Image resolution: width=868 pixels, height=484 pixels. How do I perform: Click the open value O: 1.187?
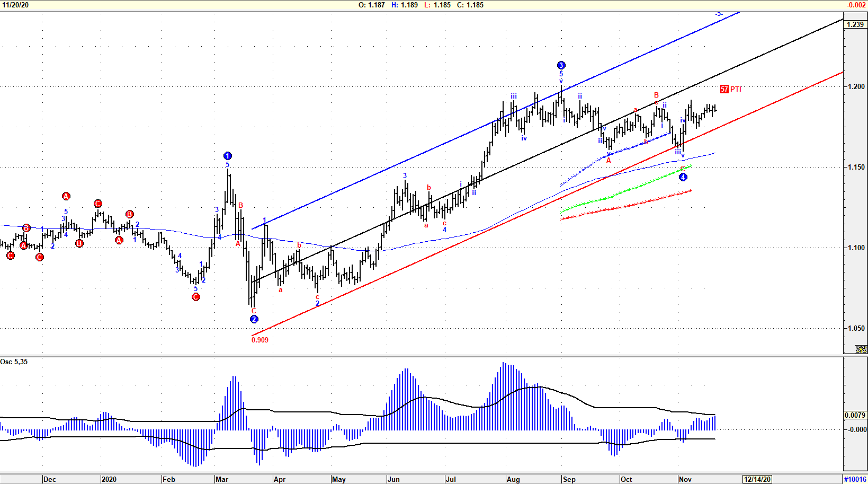(x=372, y=5)
